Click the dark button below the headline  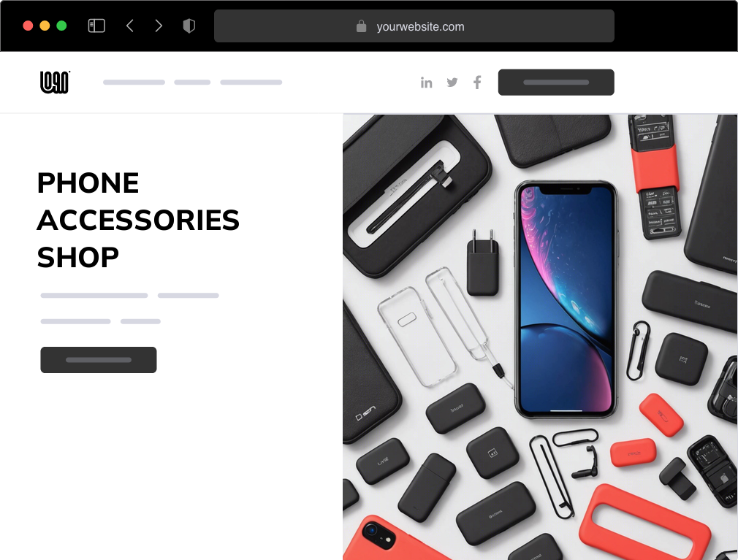99,360
